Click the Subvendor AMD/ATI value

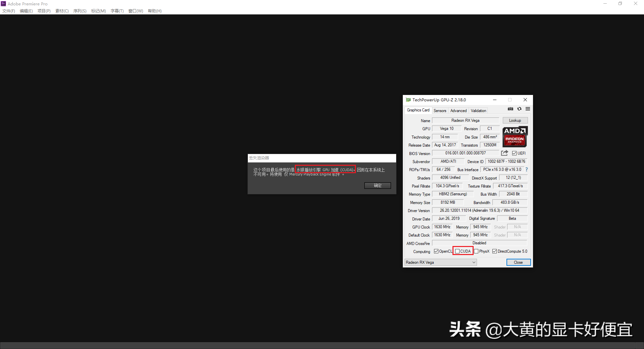click(448, 161)
